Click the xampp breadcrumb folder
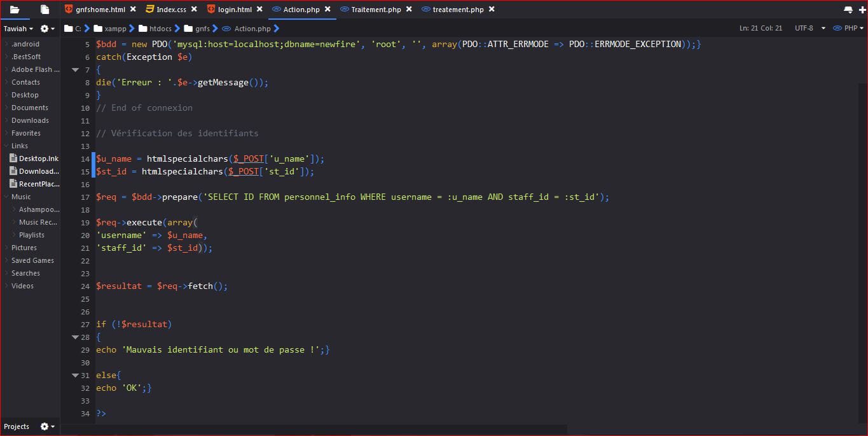The image size is (868, 436). (109, 29)
